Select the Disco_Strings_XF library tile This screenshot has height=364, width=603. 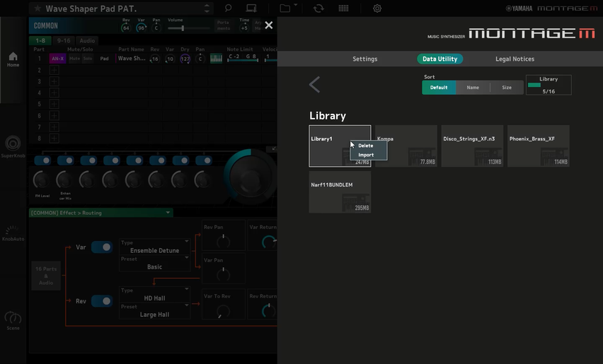coord(472,146)
